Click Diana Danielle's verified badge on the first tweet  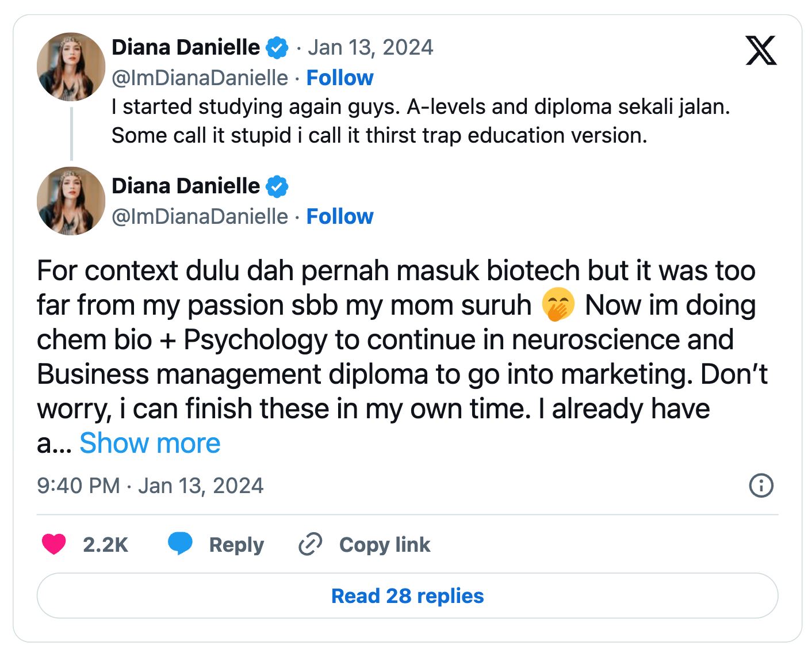tap(278, 47)
